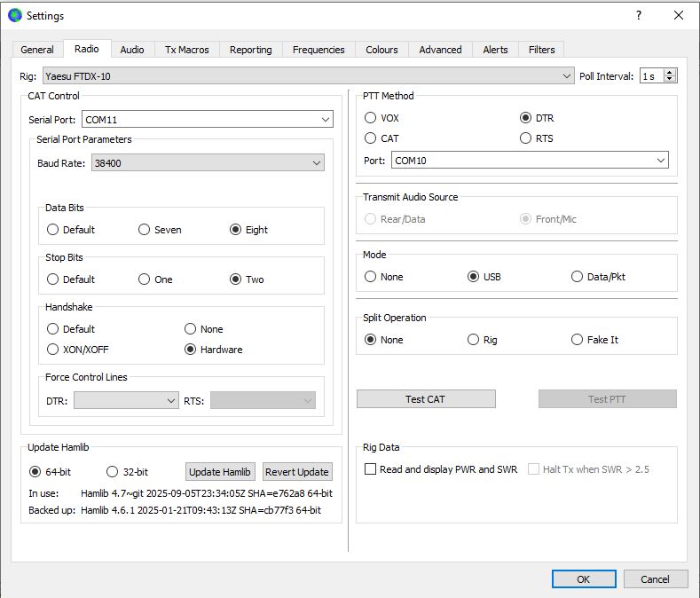Image resolution: width=700 pixels, height=598 pixels.
Task: Enable Read and display PWR and SWR
Action: click(x=371, y=469)
